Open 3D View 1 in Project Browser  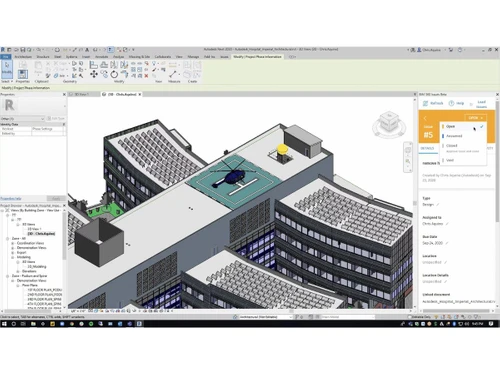34,229
